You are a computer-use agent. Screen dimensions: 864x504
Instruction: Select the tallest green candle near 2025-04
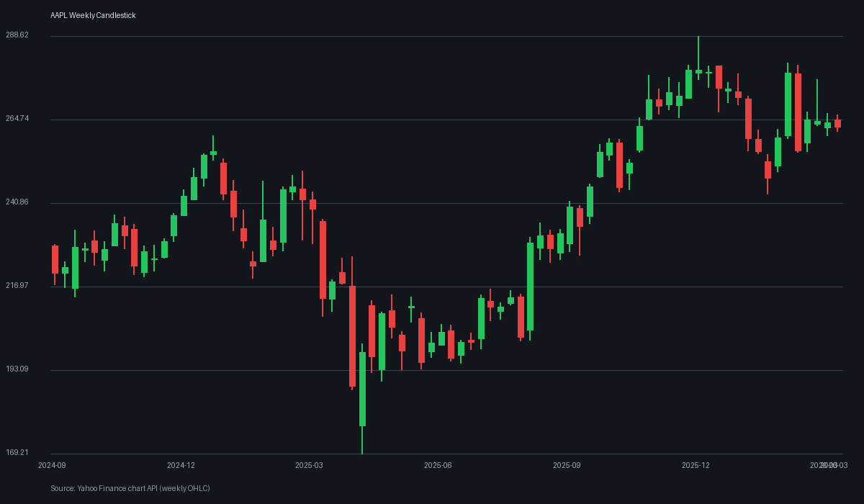pos(362,389)
